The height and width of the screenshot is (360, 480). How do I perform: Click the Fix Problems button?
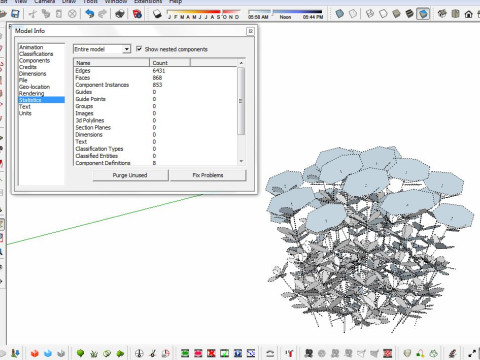click(x=208, y=175)
